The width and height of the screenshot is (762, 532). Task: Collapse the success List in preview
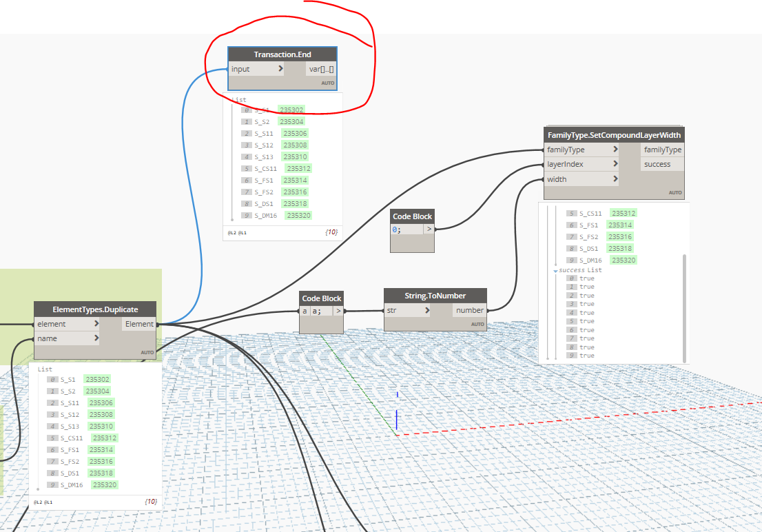point(555,271)
